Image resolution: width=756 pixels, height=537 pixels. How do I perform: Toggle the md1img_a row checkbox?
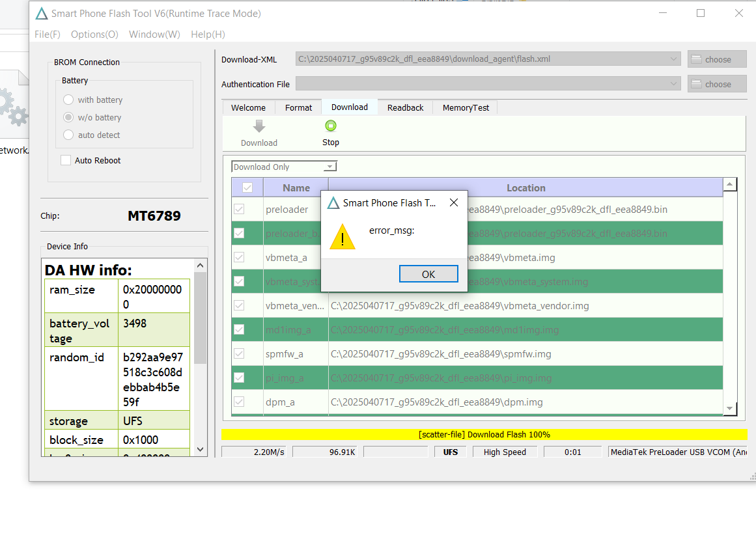[x=239, y=330]
